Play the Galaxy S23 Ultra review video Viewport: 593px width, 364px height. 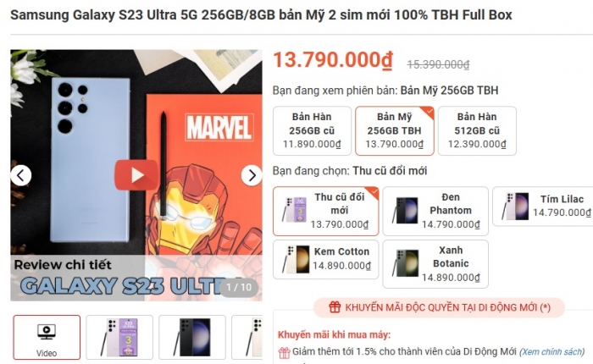(136, 175)
